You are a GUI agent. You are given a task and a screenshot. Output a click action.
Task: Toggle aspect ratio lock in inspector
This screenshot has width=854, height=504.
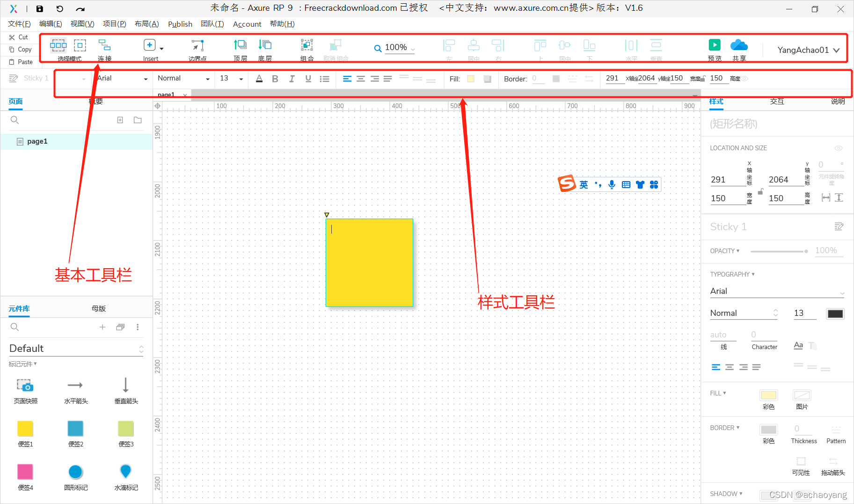coord(760,191)
